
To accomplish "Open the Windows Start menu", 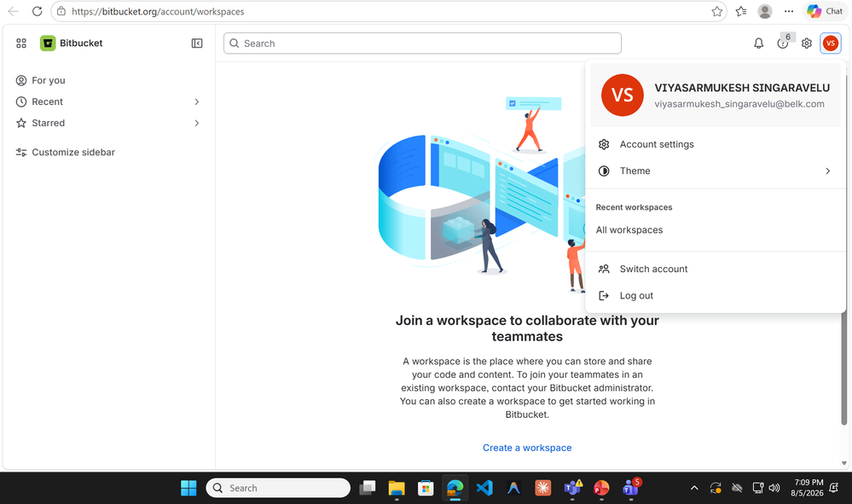I will (x=188, y=488).
